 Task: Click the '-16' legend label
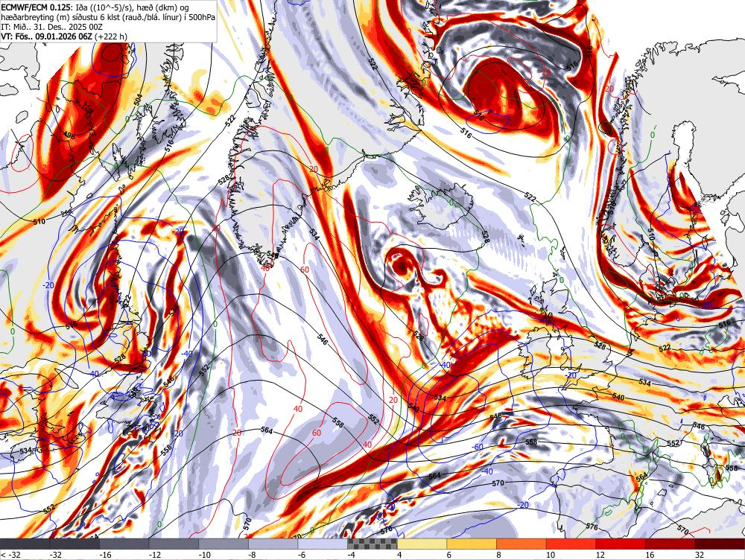(x=105, y=555)
